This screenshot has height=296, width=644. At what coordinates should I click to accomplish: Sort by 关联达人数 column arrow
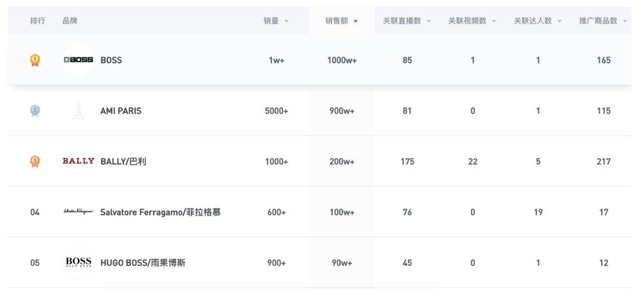(559, 21)
